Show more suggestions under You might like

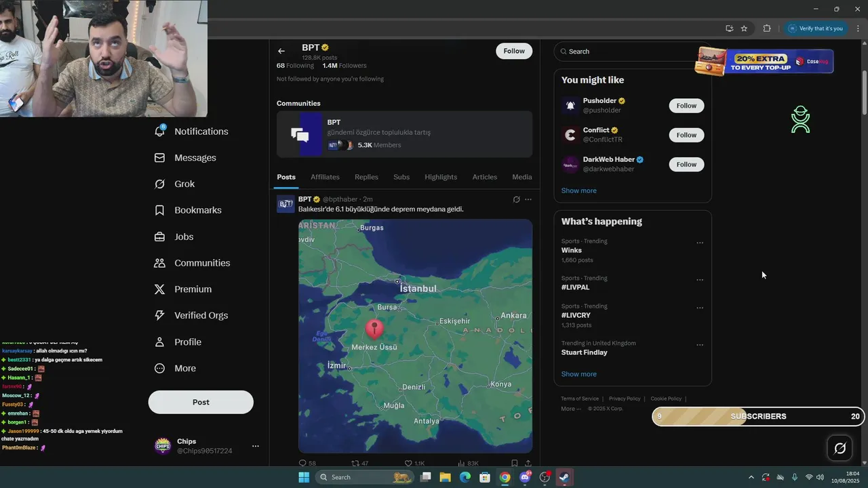pyautogui.click(x=579, y=190)
